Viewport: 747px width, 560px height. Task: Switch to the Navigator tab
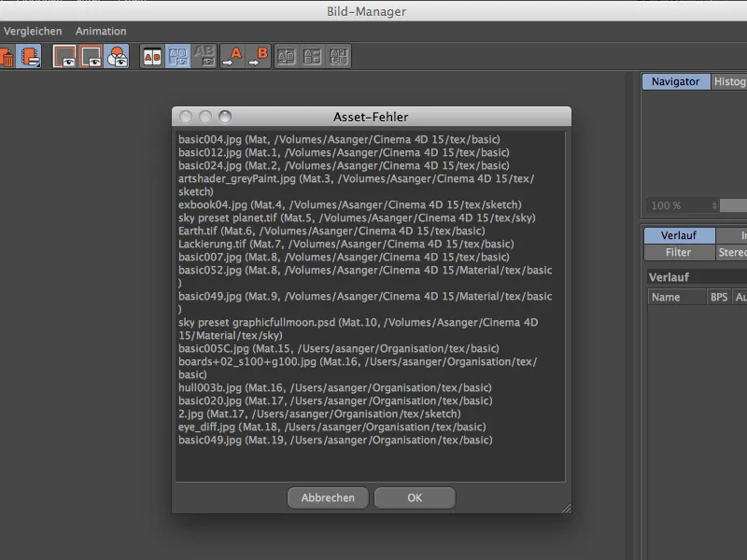[x=675, y=81]
